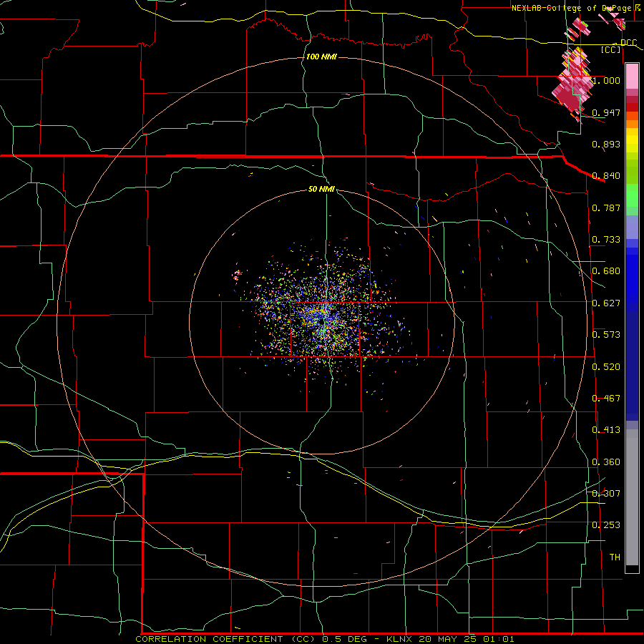Click the 50 NMI range ring label
The height and width of the screenshot is (644, 644).
pos(321,189)
